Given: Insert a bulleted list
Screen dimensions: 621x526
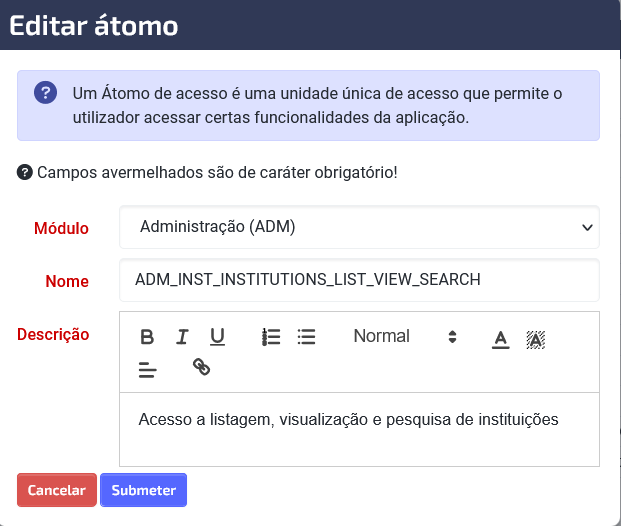Looking at the screenshot, I should pyautogui.click(x=307, y=337).
